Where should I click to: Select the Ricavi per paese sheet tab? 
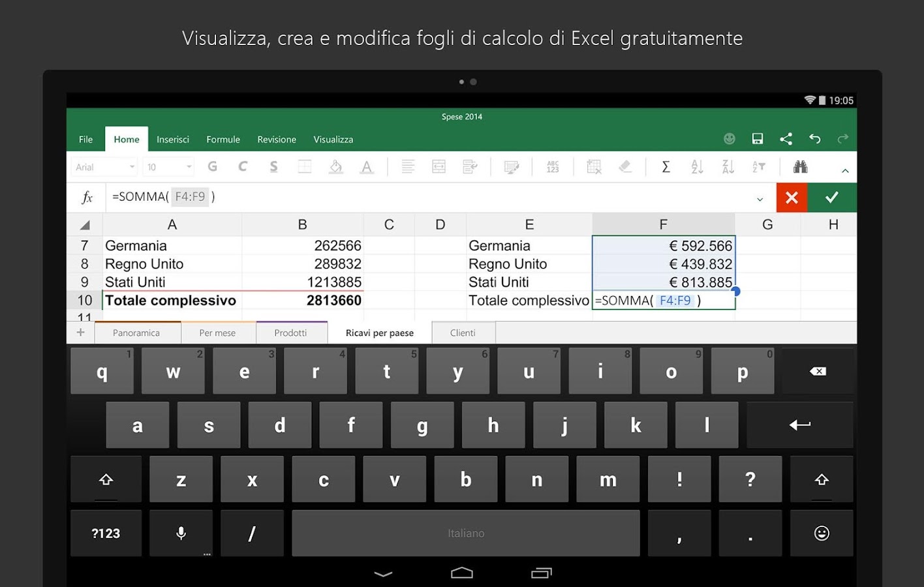pos(380,333)
